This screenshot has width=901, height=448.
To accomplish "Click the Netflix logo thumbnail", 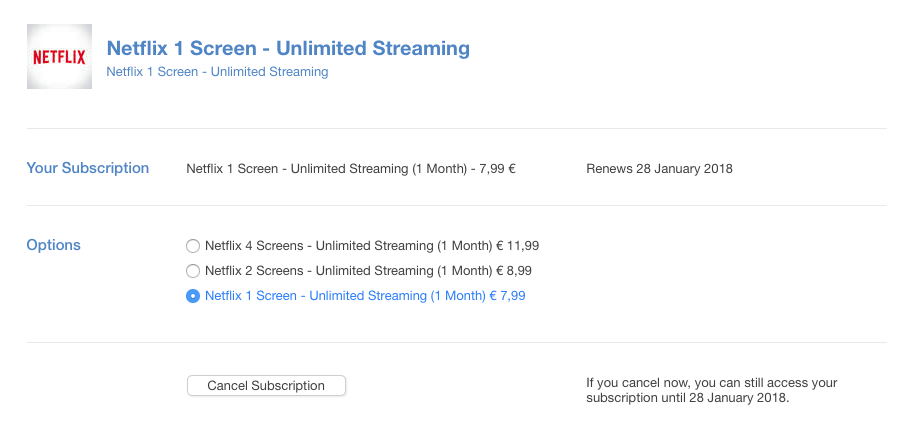I will (x=59, y=56).
